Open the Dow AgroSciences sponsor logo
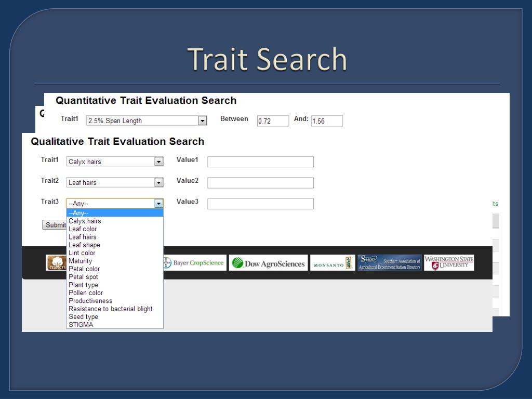The image size is (532, 399). (269, 262)
